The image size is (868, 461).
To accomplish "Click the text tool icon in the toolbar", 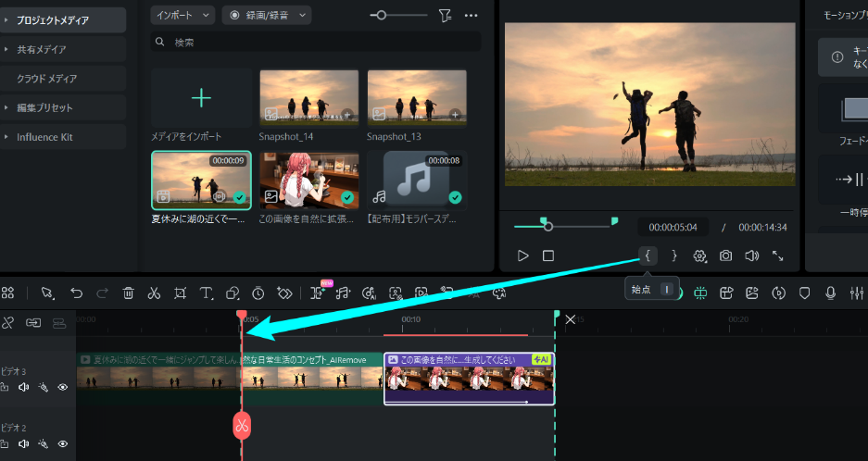I will [x=206, y=293].
